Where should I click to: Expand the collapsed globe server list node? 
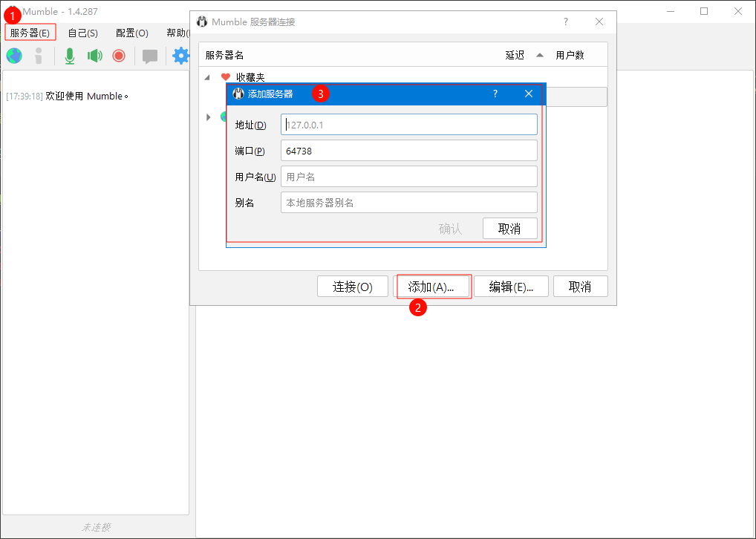[208, 117]
